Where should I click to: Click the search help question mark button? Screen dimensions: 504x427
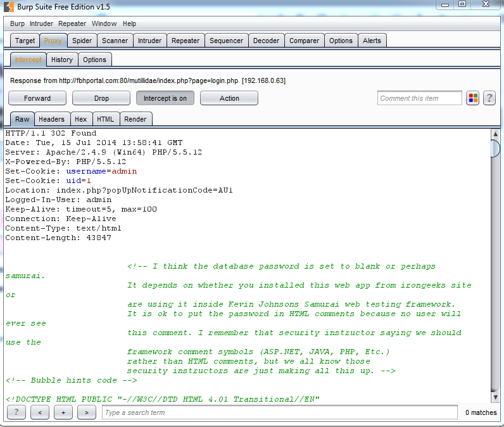coord(16,412)
